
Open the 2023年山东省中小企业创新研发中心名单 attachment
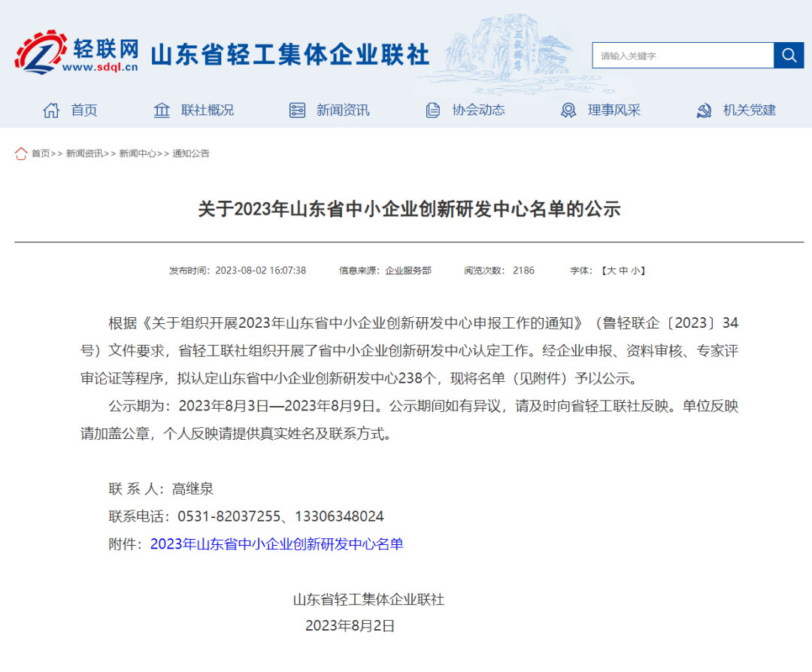click(x=277, y=544)
